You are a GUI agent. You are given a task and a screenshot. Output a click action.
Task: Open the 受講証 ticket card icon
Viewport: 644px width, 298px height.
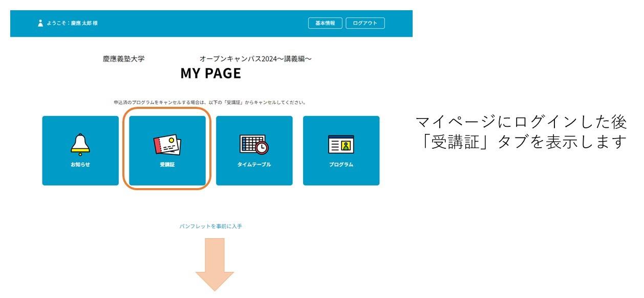(167, 145)
